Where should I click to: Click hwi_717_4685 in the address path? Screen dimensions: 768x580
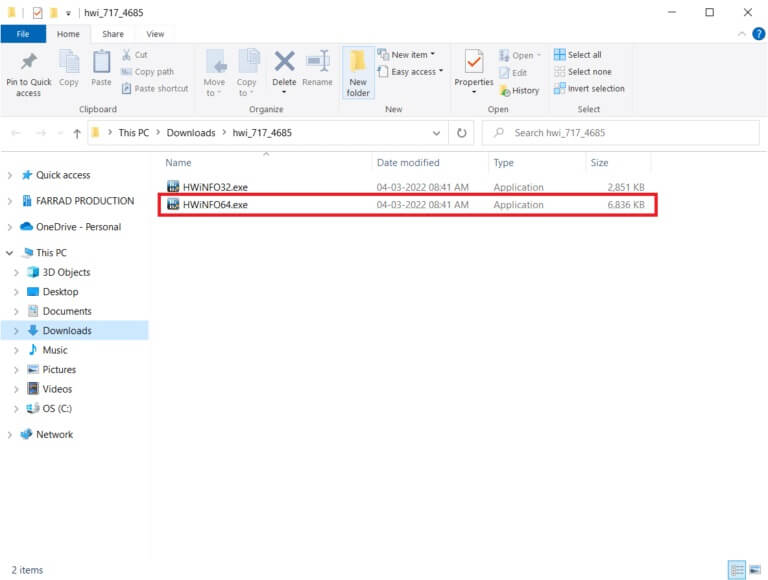(x=262, y=133)
